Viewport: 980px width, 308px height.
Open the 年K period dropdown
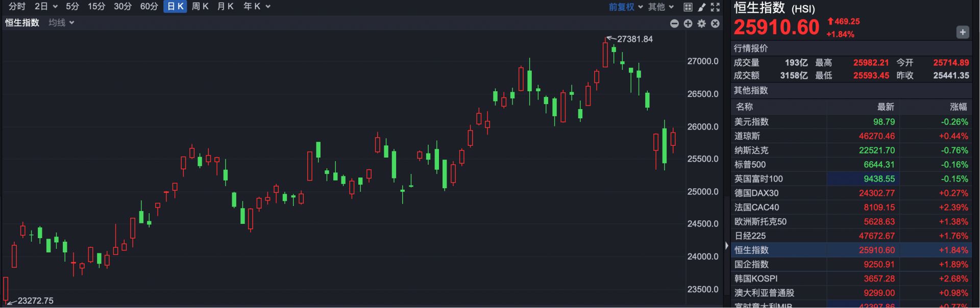pyautogui.click(x=257, y=7)
